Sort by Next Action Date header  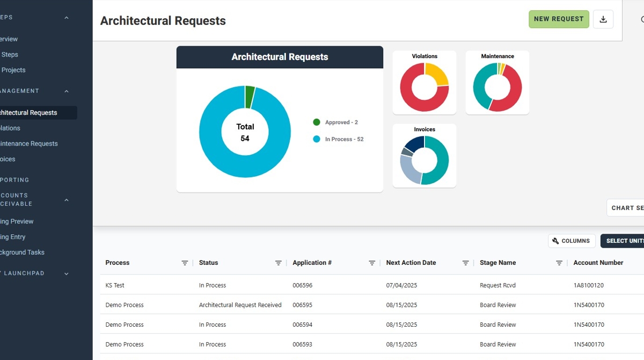(411, 263)
